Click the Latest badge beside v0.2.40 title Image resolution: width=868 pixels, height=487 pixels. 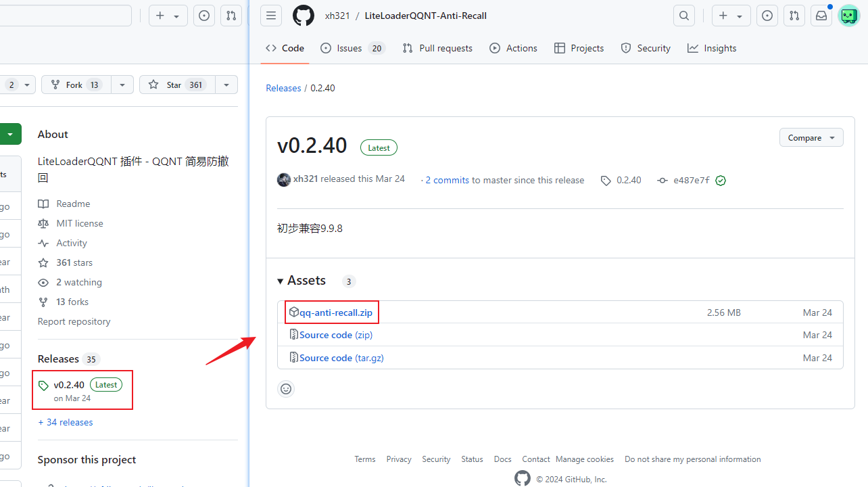379,147
